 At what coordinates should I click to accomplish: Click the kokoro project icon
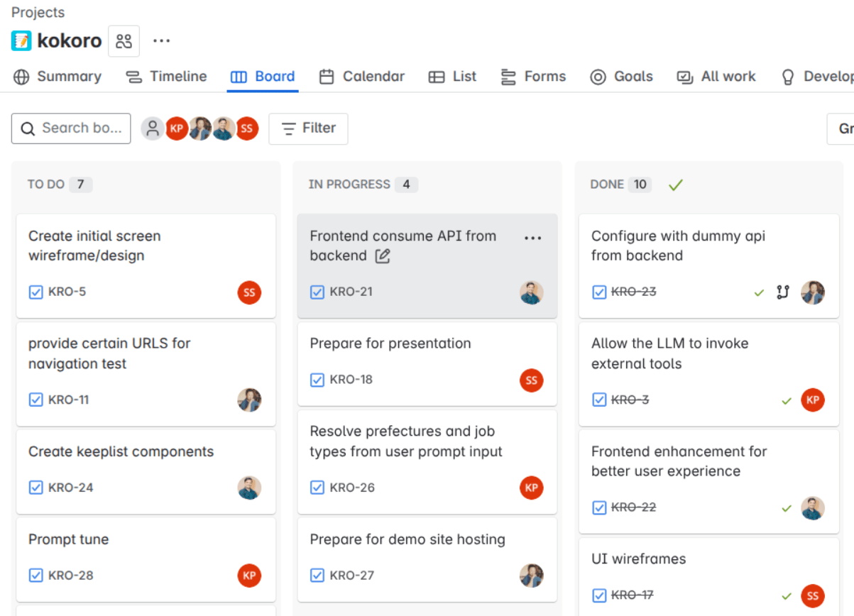click(21, 40)
